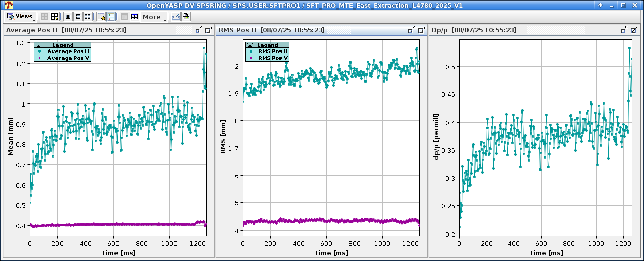
Task: Toggle Average Pos V series in legend
Action: [68, 58]
